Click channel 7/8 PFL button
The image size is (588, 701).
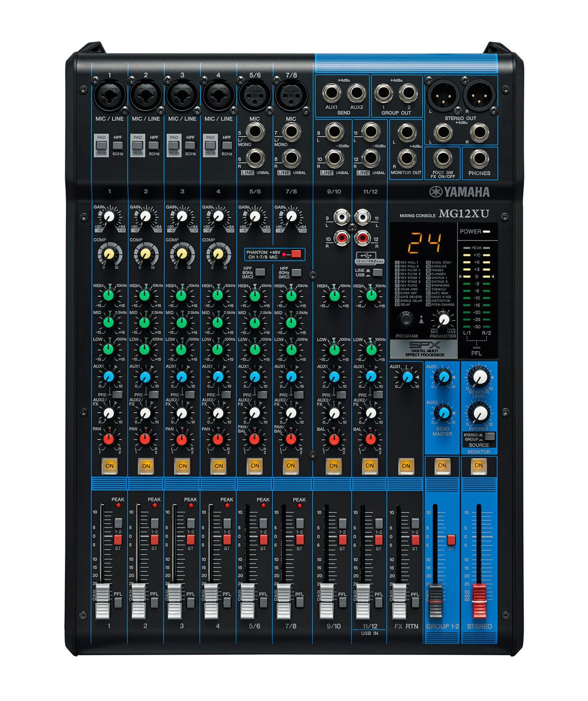(299, 602)
